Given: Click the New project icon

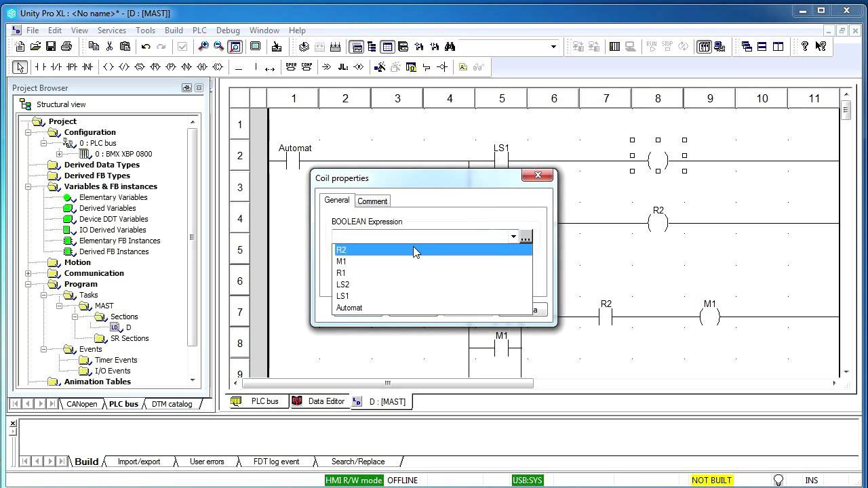Looking at the screenshot, I should [x=20, y=46].
